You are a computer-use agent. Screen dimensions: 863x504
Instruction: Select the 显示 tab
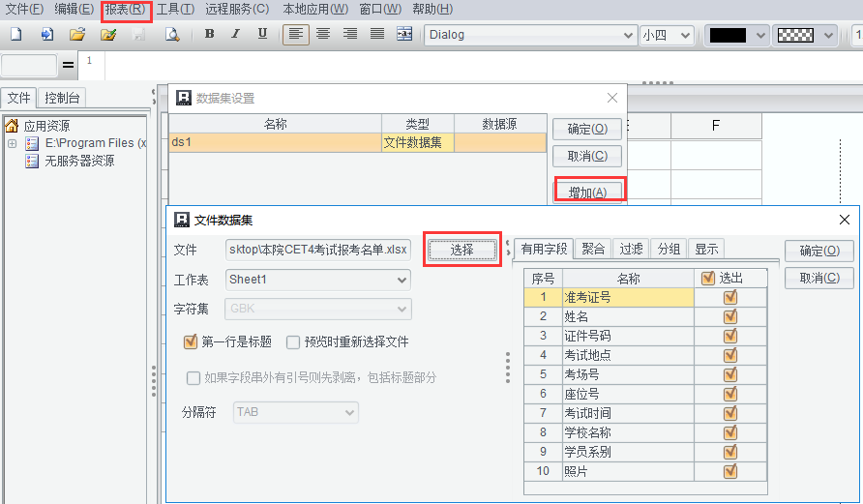[x=706, y=249]
